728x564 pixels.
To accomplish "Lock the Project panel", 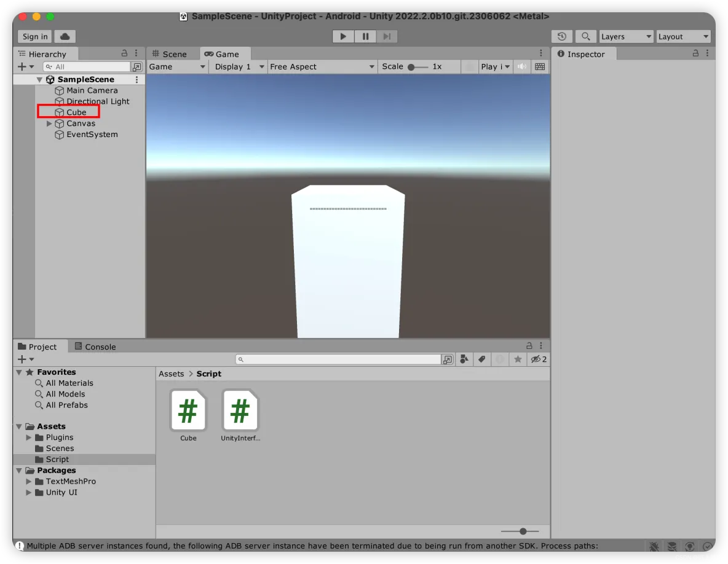I will click(529, 345).
